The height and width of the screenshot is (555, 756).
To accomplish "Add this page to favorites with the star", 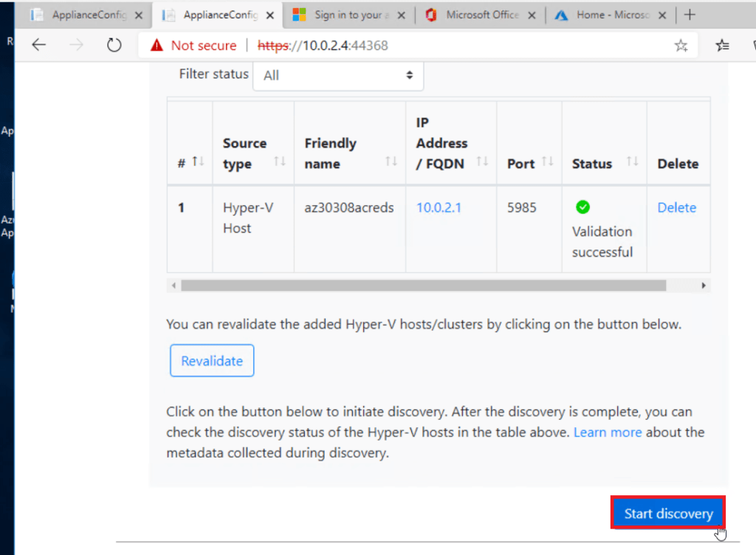I will 681,44.
